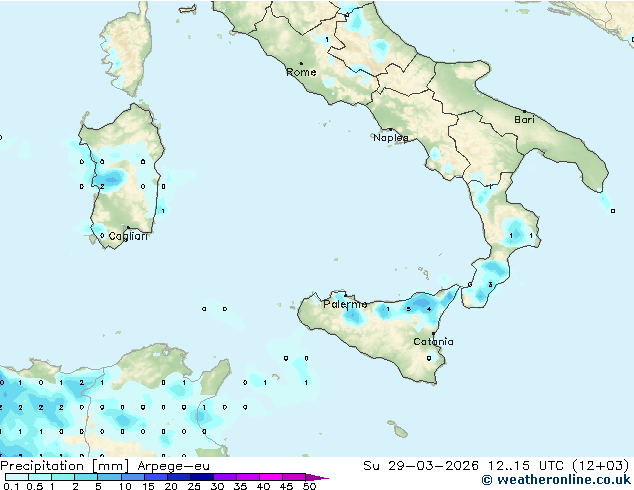Screen dimensions: 634x490
Task: Click the '3' rainfall value in southern Calabria
Action: pos(490,285)
